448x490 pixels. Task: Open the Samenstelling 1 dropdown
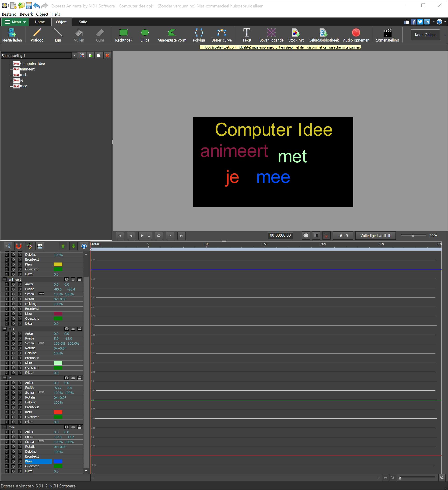[74, 56]
